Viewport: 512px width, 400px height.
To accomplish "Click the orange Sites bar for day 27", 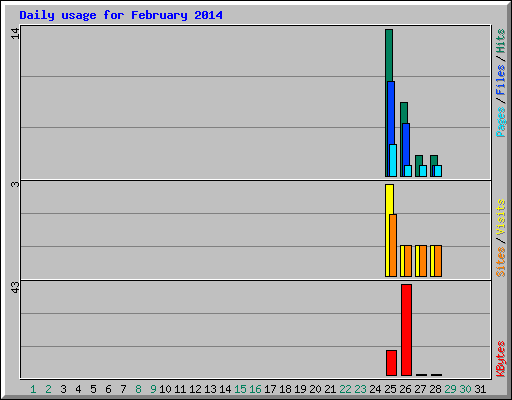I will click(423, 261).
